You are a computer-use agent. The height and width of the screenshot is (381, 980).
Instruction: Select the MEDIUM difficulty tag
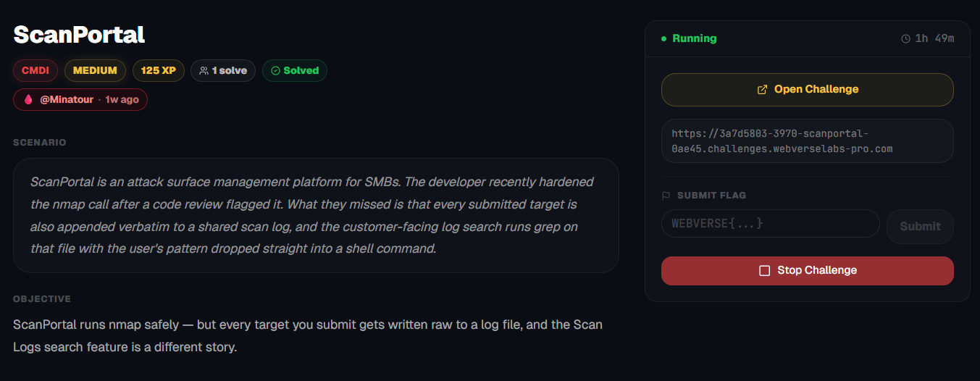click(x=95, y=71)
